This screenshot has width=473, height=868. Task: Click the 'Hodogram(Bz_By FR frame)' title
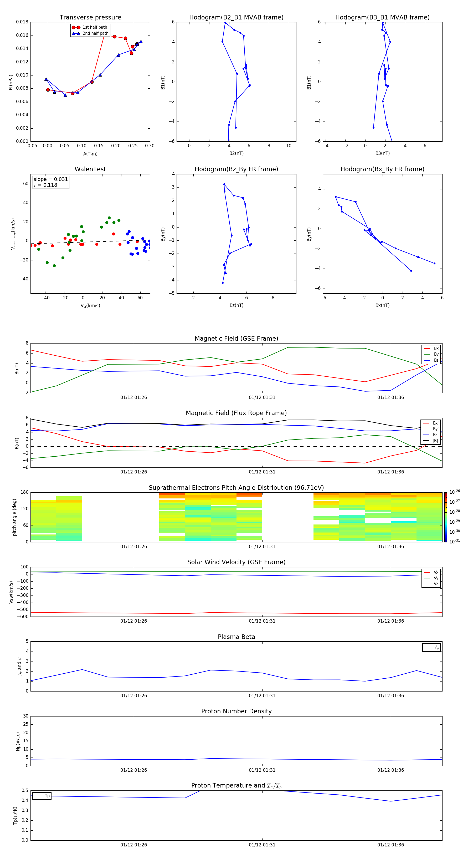pos(236,169)
